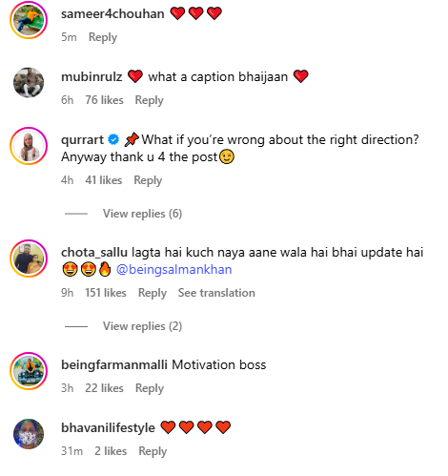Click See translation on chota_sallu's comment
Image resolution: width=448 pixels, height=476 pixels.
[216, 293]
